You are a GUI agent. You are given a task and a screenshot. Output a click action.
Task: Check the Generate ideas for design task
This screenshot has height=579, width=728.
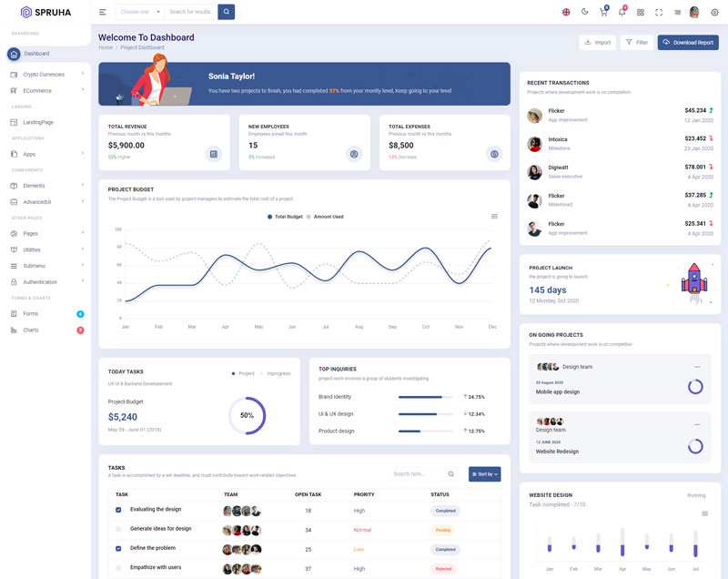(118, 529)
